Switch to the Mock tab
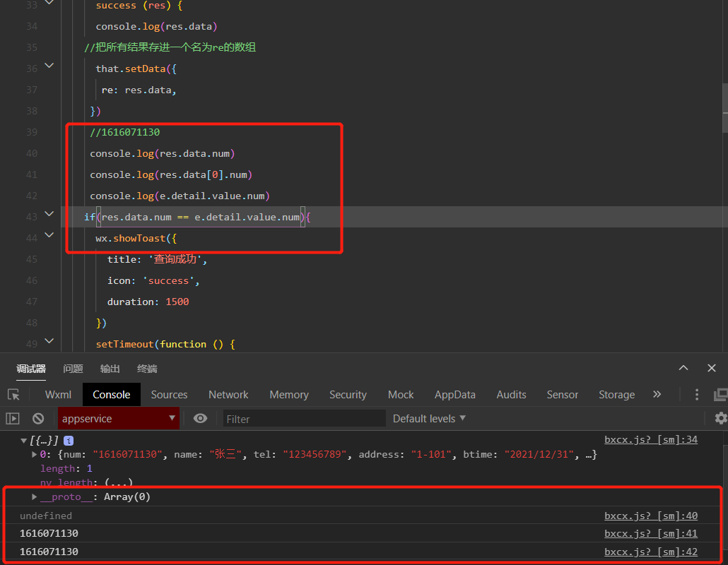The width and height of the screenshot is (728, 565). [x=401, y=394]
